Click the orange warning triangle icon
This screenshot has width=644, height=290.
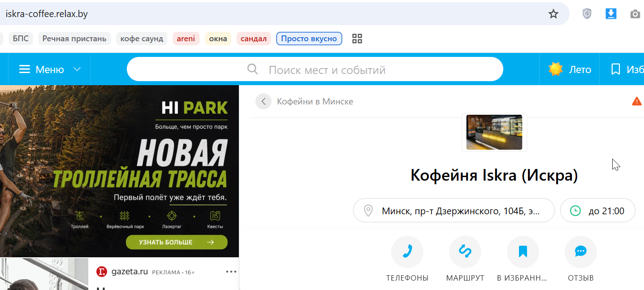click(x=636, y=101)
